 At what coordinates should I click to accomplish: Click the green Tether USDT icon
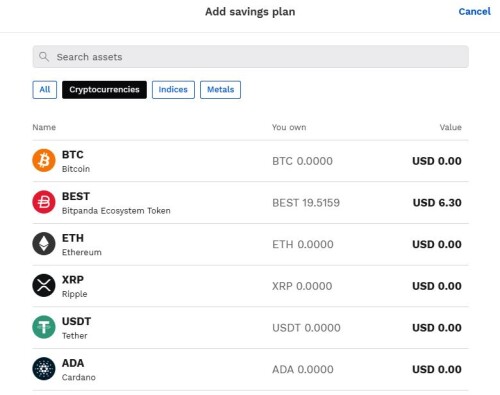point(44,327)
